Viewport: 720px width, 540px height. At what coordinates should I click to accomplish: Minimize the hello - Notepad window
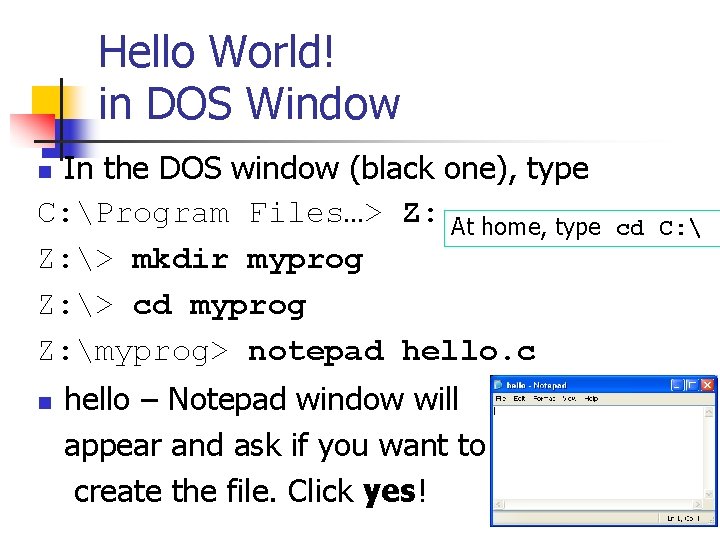click(x=676, y=385)
